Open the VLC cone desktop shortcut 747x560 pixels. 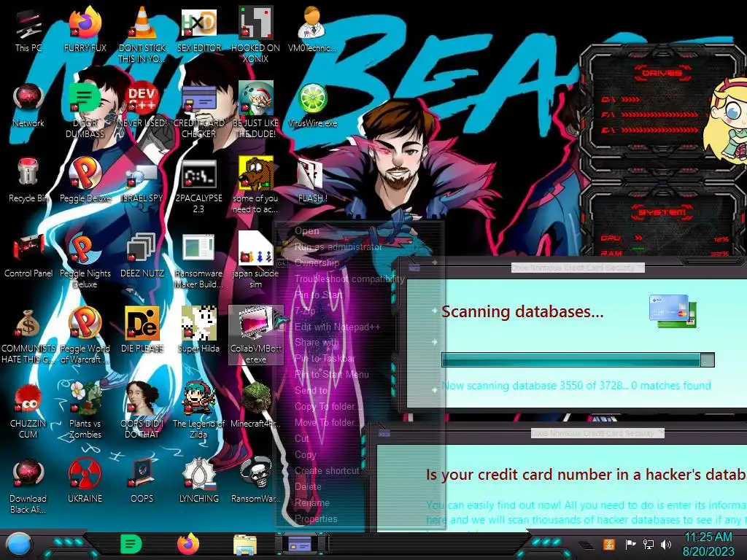(x=142, y=34)
